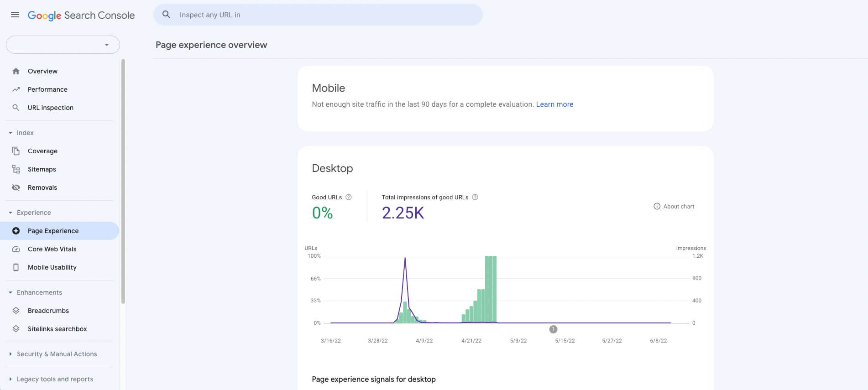Screen dimensions: 868x390
Task: Open the hamburger main menu
Action: 15,15
